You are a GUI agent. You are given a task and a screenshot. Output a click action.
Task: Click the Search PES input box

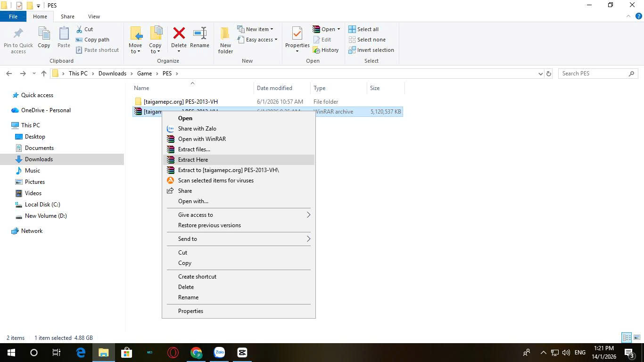594,74
